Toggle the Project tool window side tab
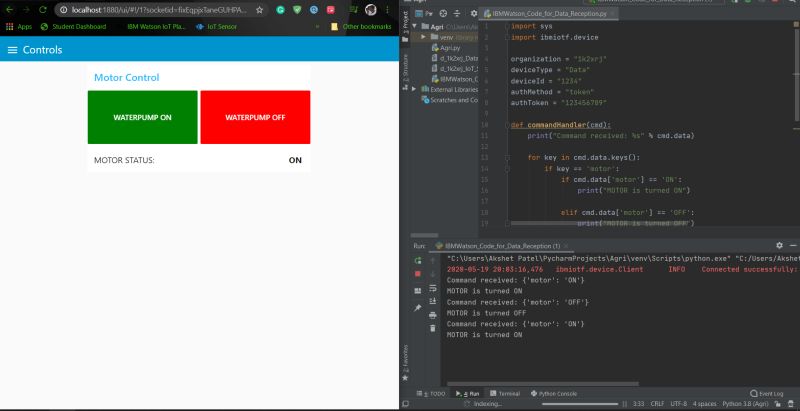800x411 pixels. pyautogui.click(x=405, y=27)
